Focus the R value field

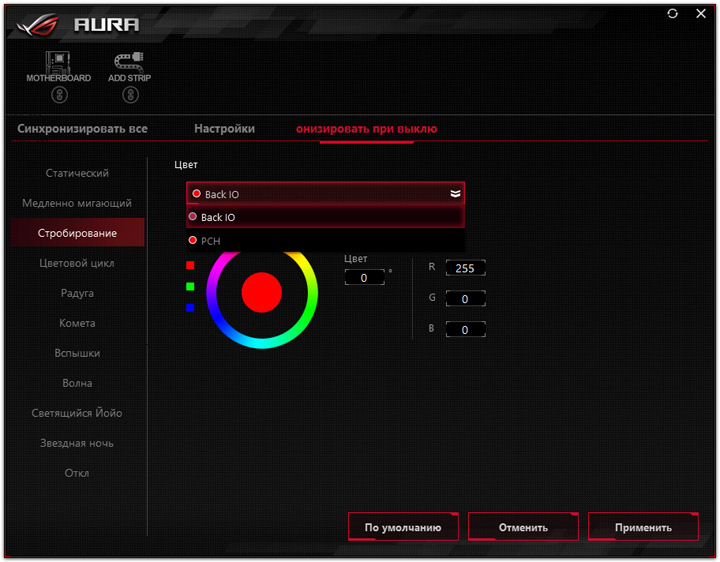click(465, 268)
